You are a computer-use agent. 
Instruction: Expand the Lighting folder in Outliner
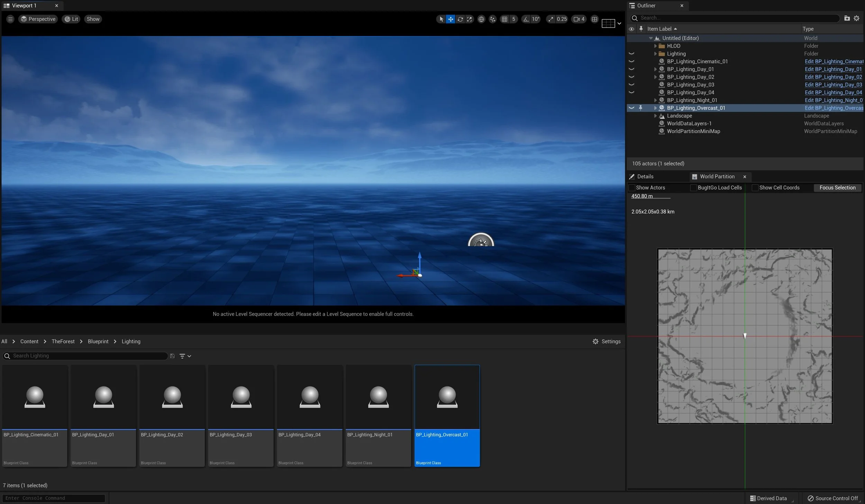point(655,54)
